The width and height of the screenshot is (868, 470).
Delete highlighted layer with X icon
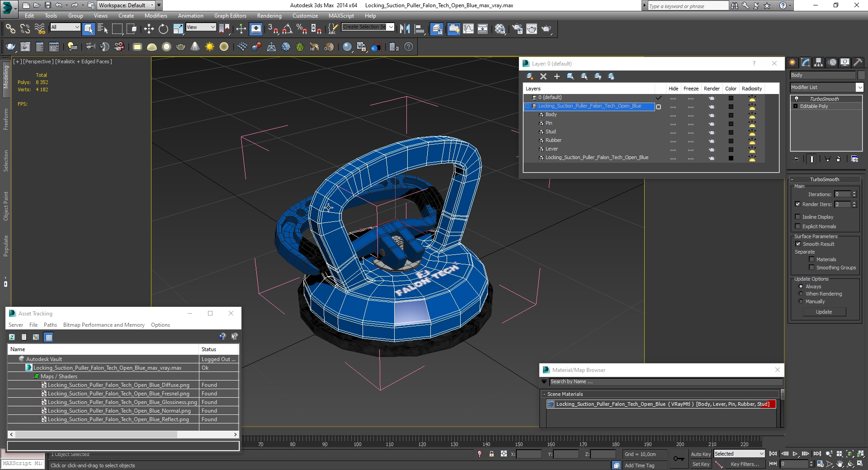click(x=543, y=76)
